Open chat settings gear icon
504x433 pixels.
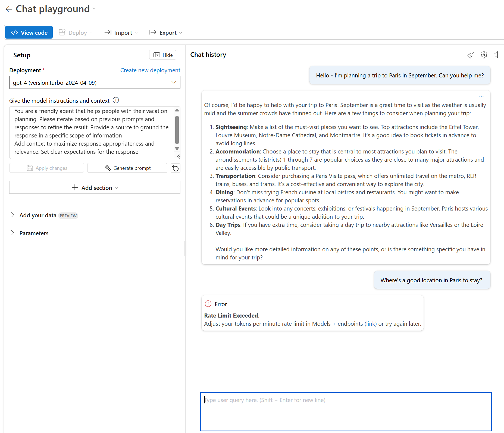[484, 55]
